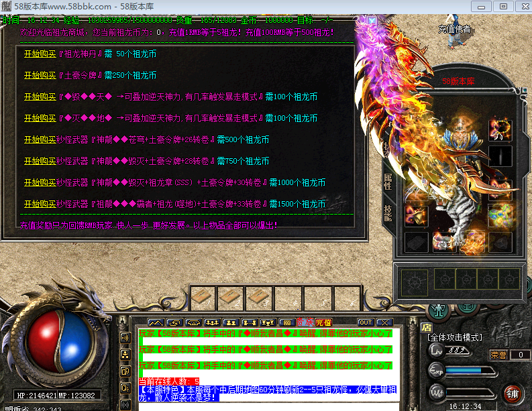The width and height of the screenshot is (532, 411).
Task: Click the second chat toolbar icon with swap arrows
Action: click(x=174, y=322)
